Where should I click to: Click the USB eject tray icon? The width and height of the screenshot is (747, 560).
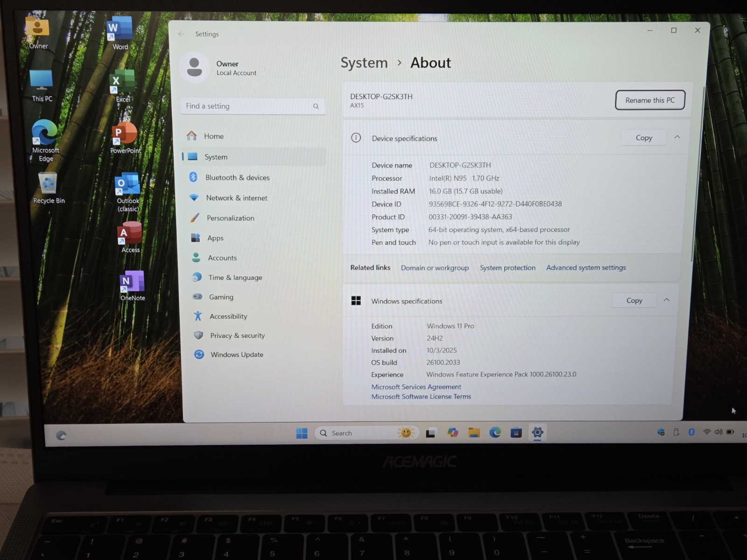tap(676, 432)
